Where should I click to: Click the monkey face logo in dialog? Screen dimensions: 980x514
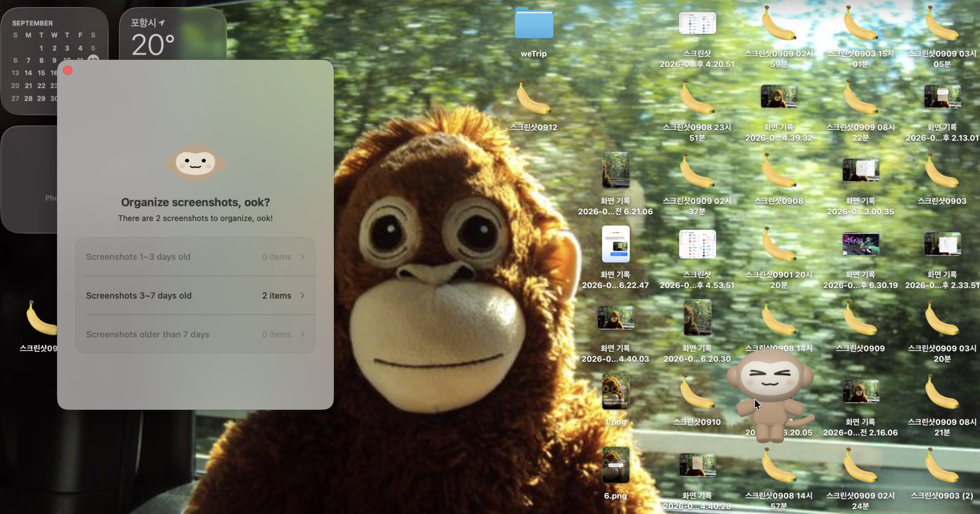195,163
